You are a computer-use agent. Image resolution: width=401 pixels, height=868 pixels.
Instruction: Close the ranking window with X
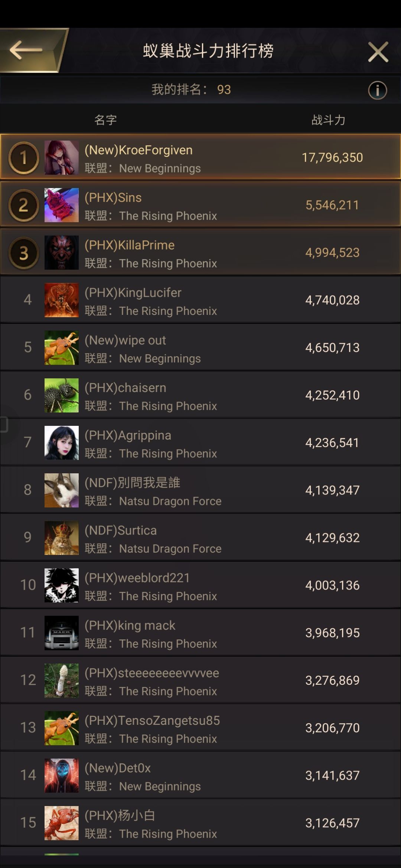(378, 52)
